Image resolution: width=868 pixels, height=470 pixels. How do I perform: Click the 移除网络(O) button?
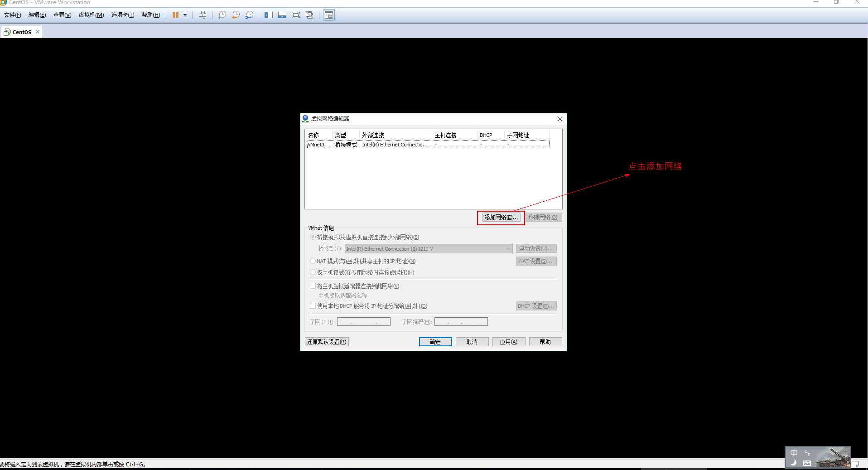coord(543,217)
